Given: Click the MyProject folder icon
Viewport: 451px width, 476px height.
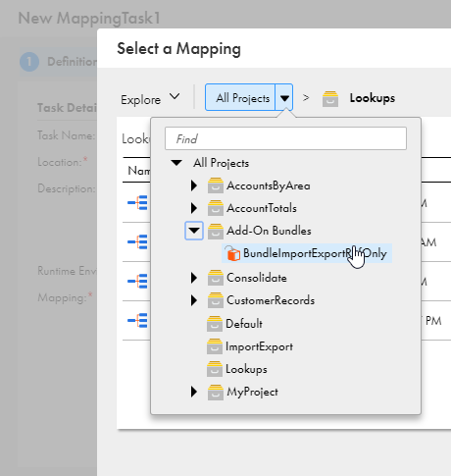Looking at the screenshot, I should pyautogui.click(x=216, y=392).
